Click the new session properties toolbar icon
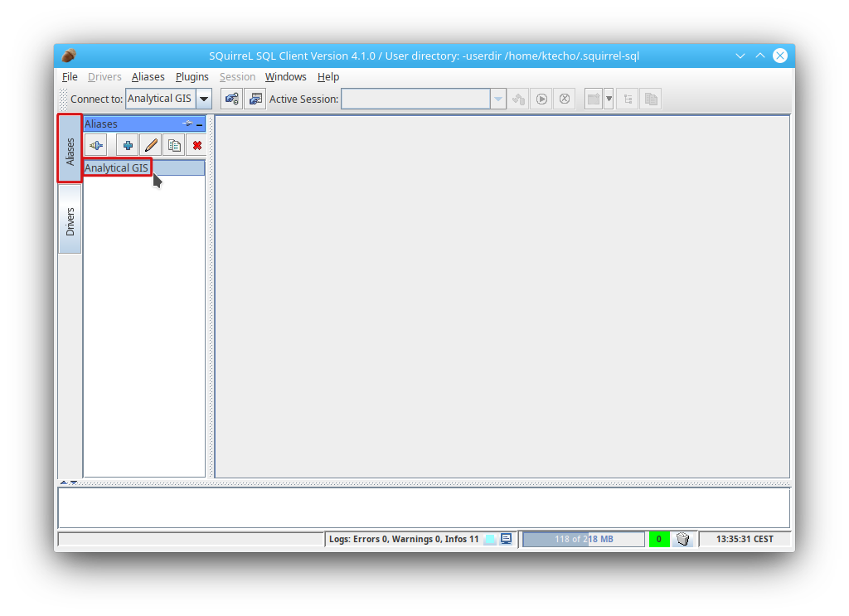Viewport: 849px width, 616px height. pyautogui.click(x=255, y=99)
